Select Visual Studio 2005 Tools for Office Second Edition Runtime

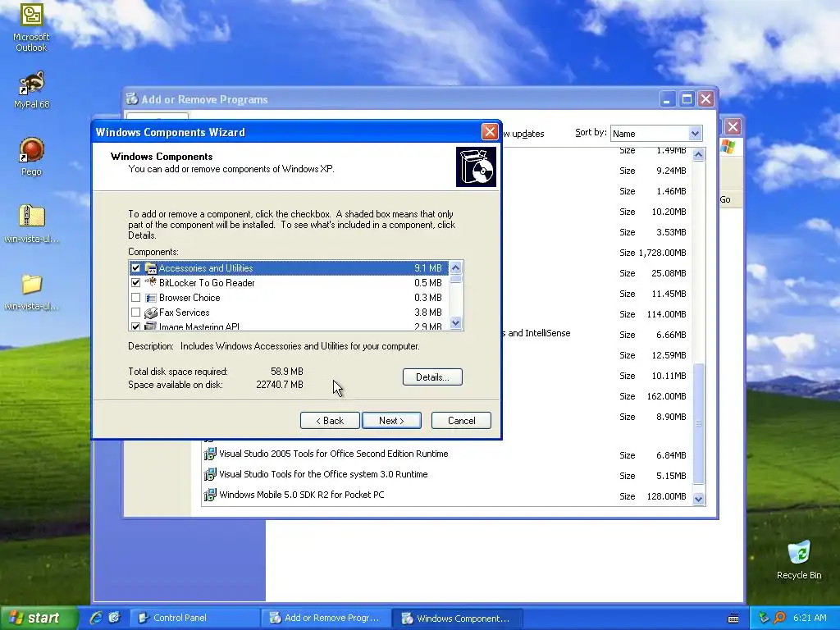click(x=333, y=454)
